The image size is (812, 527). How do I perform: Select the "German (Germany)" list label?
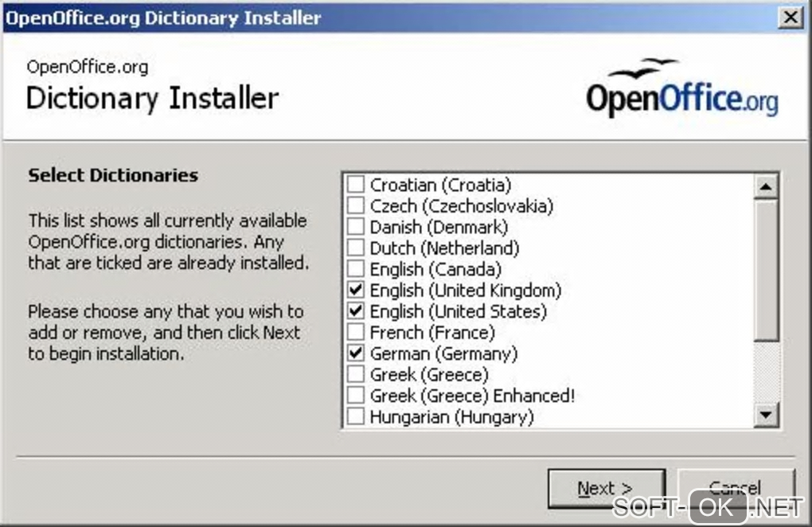(443, 353)
